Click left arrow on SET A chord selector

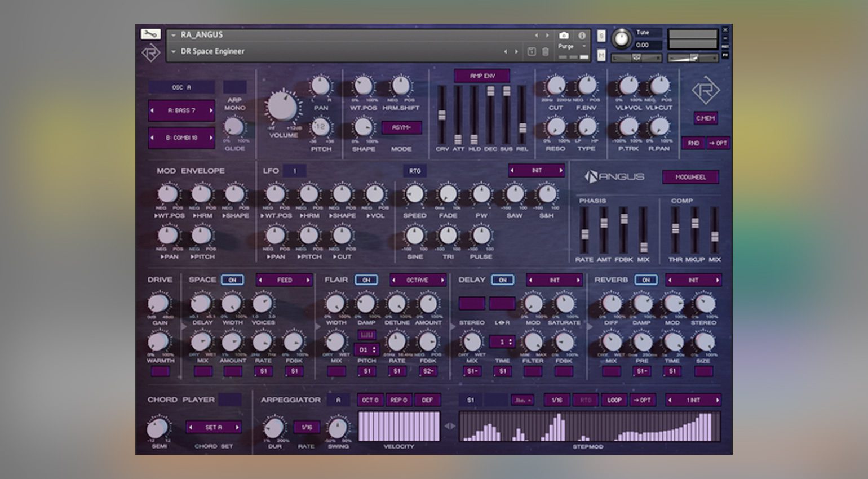[191, 427]
